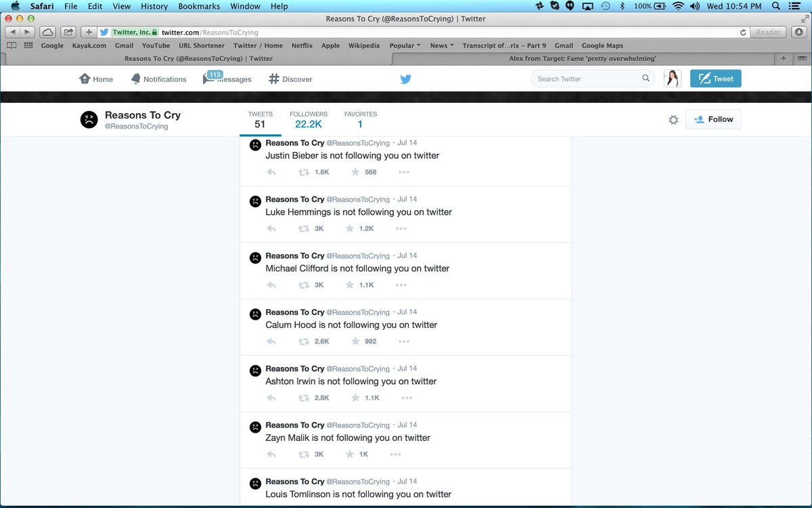
Task: Open the profile avatar menu in the navbar
Action: pyautogui.click(x=673, y=79)
